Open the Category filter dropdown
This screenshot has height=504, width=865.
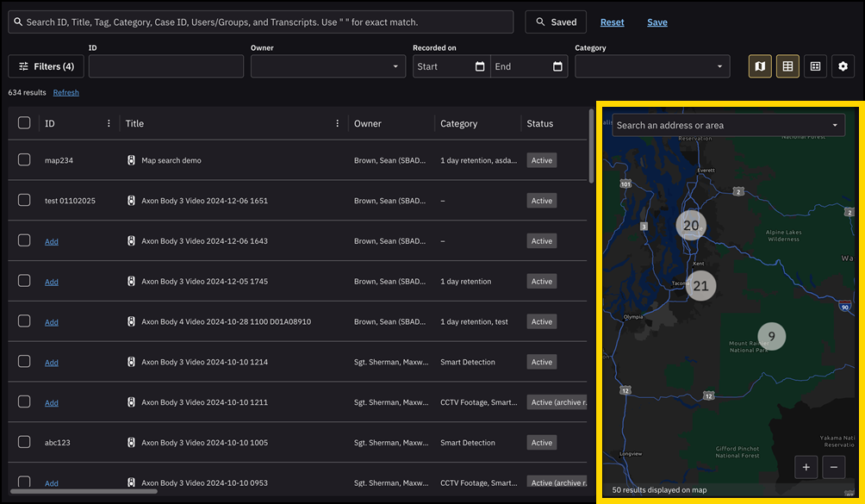click(x=719, y=66)
